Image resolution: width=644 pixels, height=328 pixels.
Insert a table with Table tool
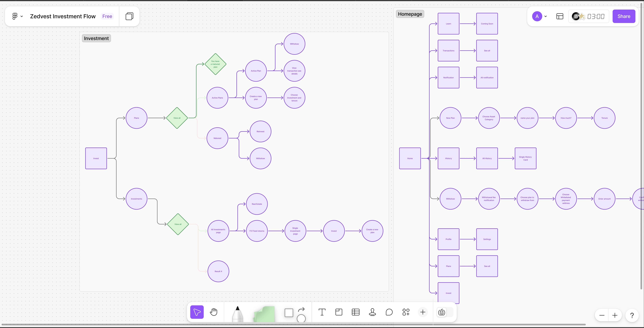(x=356, y=312)
